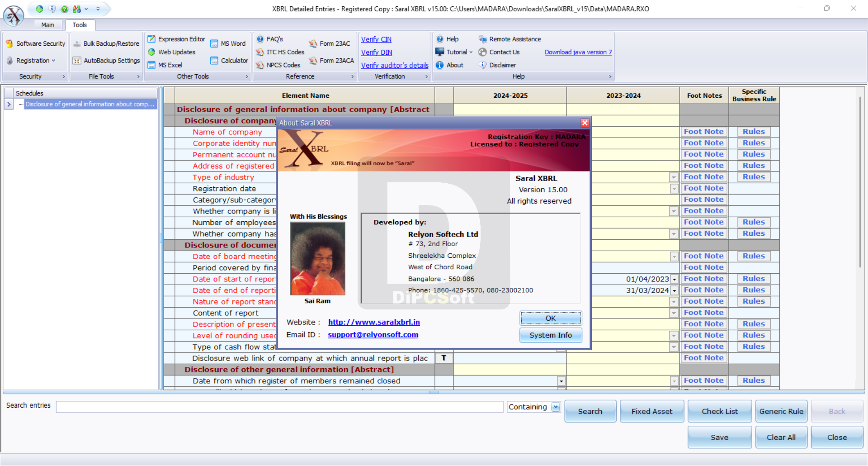Open the Saral XBRL application menu logo

click(x=14, y=16)
